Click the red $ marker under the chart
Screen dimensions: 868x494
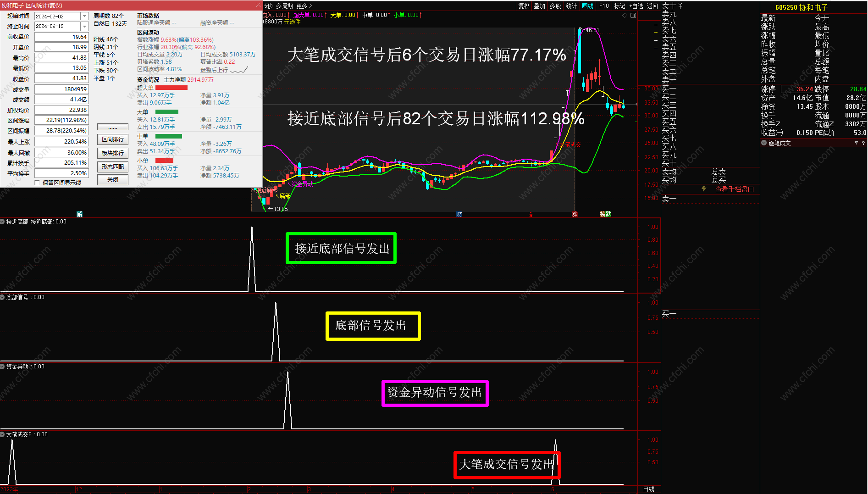click(x=531, y=215)
